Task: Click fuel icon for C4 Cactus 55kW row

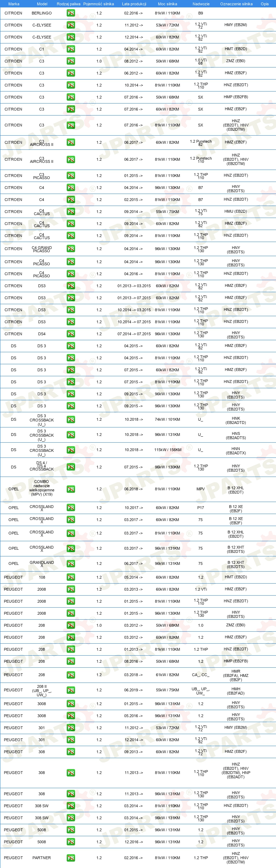Action: coord(71,212)
